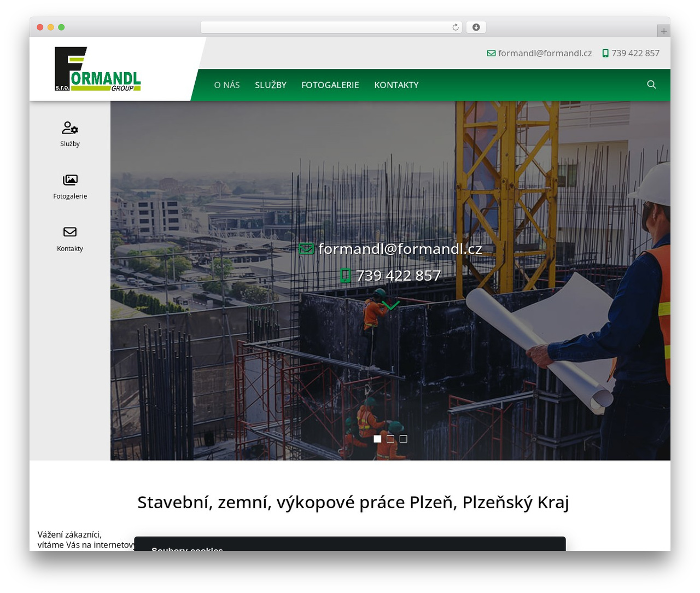700x593 pixels.
Task: Click the large 739 422 857 hero number
Action: (398, 275)
